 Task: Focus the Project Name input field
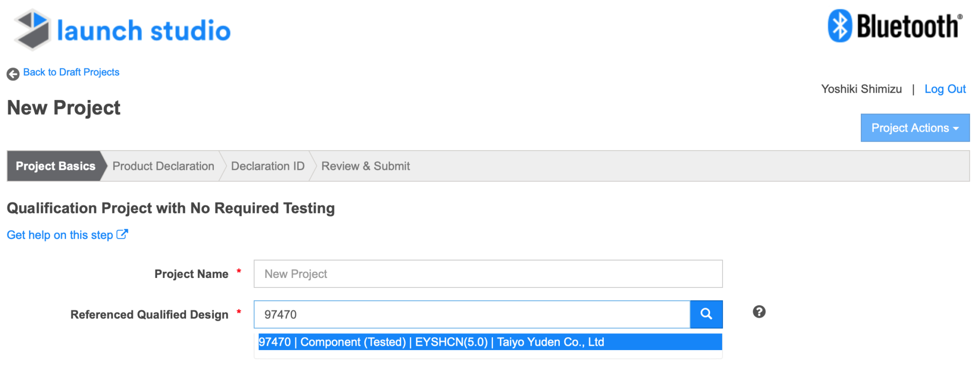pyautogui.click(x=488, y=274)
